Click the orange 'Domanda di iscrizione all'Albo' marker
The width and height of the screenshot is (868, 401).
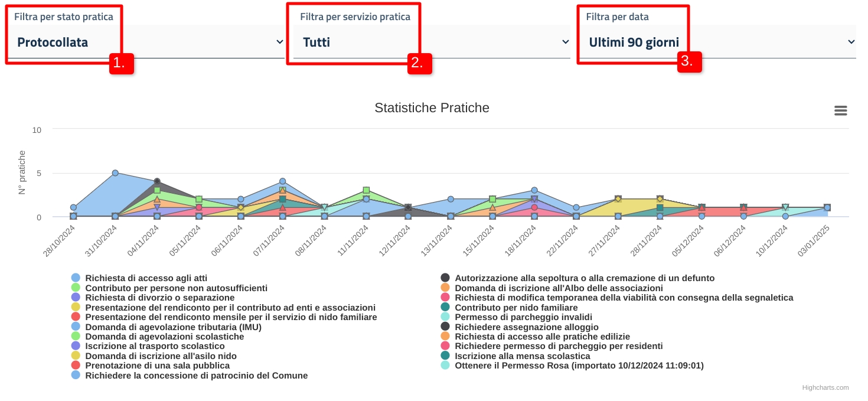pos(445,288)
